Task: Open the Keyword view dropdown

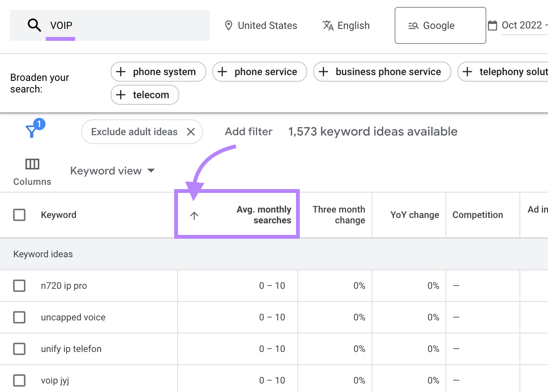Action: click(x=113, y=171)
